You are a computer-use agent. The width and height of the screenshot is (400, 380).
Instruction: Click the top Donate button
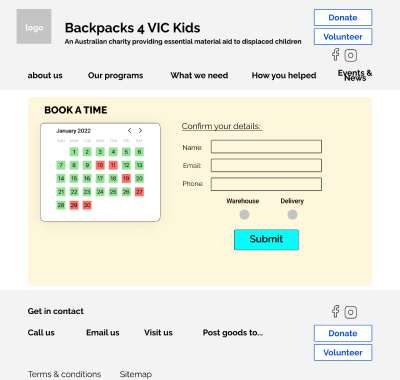[343, 17]
